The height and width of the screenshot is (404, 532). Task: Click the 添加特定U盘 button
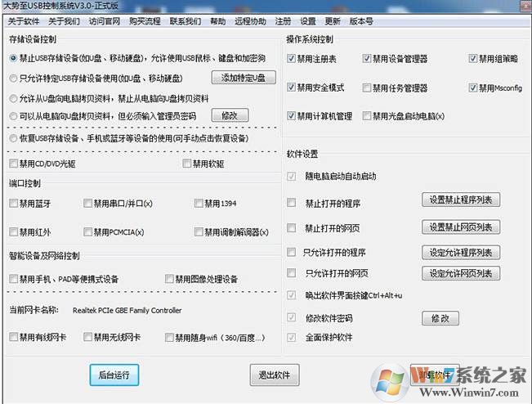[x=244, y=78]
